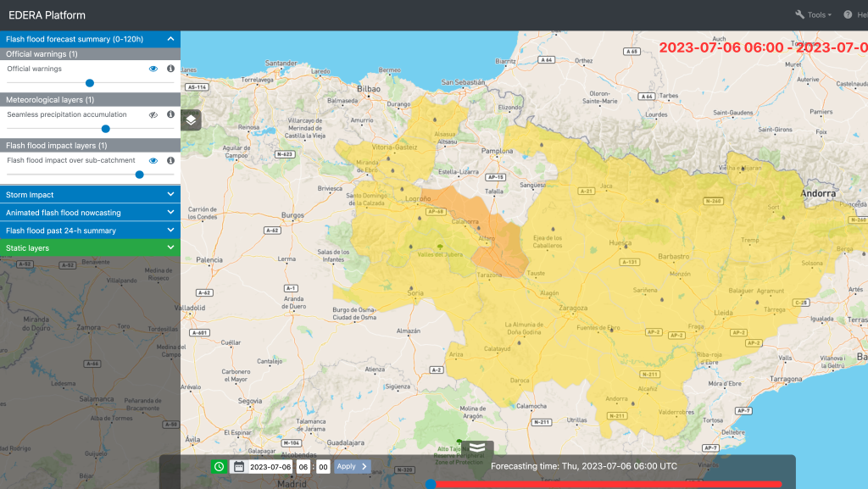Click the Official warnings opacity slider handle
Image resolution: width=868 pixels, height=489 pixels.
(x=89, y=83)
